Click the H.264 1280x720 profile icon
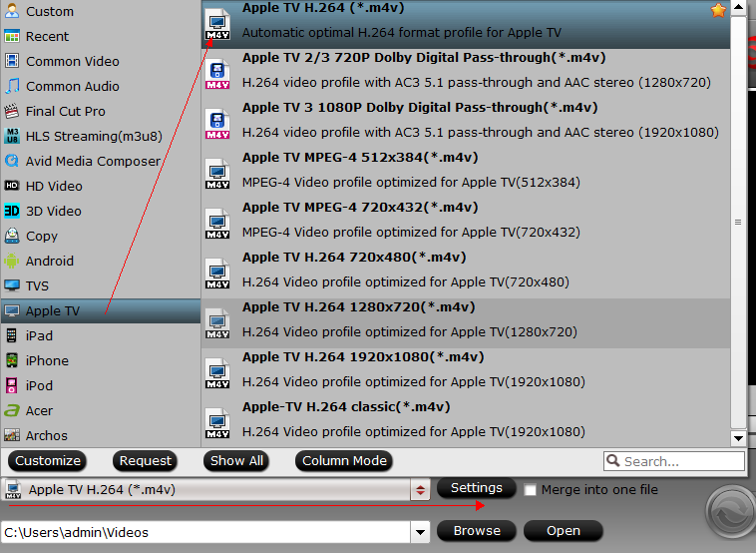The width and height of the screenshot is (756, 553). (x=217, y=323)
